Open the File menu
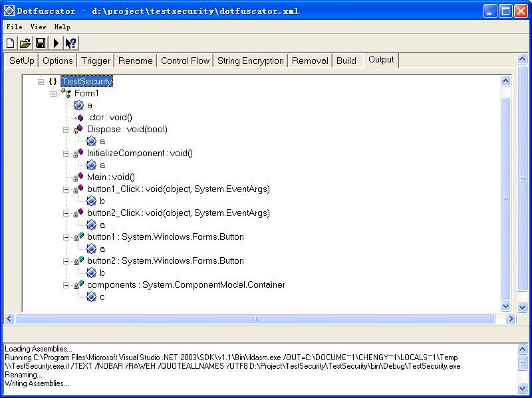Screen dimensions: 532x398 click(x=14, y=27)
